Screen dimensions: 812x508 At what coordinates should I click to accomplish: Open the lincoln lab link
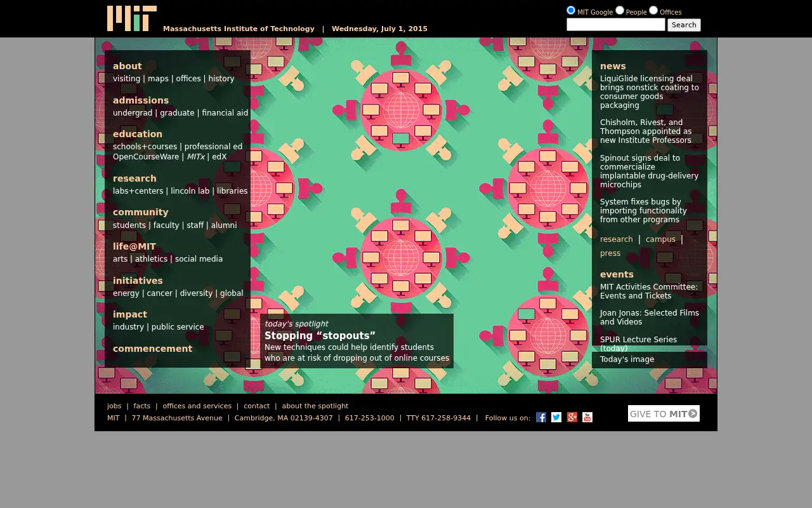190,191
